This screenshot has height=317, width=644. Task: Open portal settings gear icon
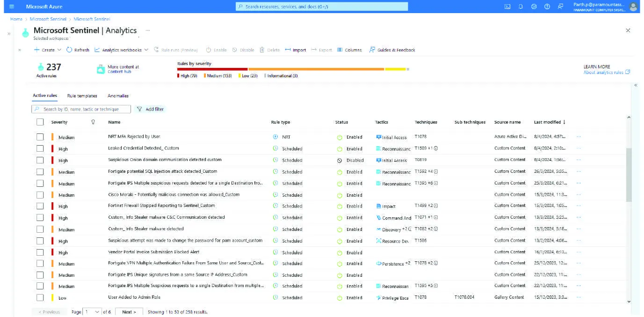point(534,7)
